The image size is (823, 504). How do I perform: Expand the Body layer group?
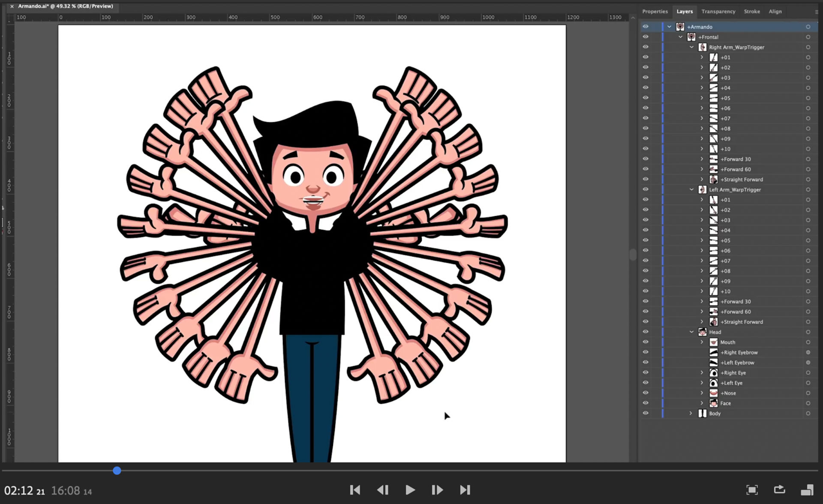691,414
